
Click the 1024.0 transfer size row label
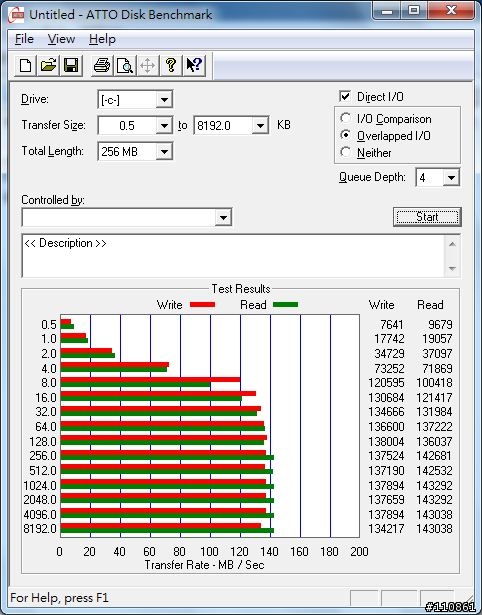[x=40, y=486]
